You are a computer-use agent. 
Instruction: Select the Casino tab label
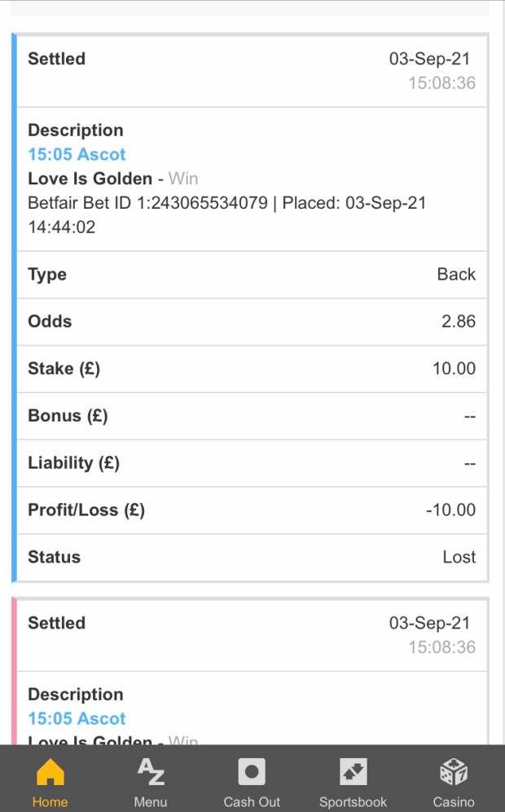(454, 801)
